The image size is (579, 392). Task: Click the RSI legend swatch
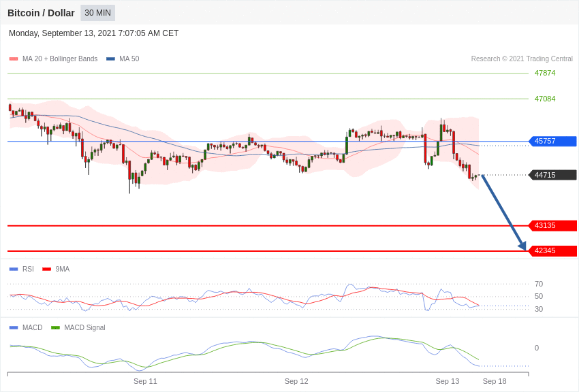click(x=14, y=269)
